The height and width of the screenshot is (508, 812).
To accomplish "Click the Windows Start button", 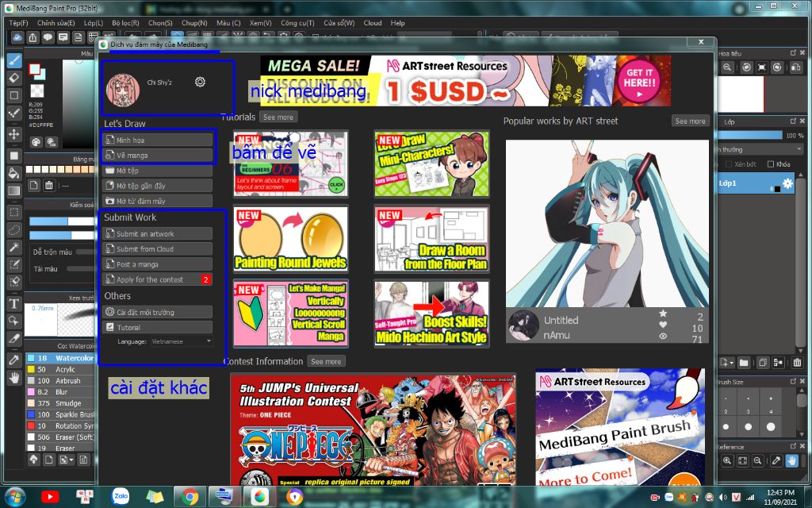I will (14, 497).
